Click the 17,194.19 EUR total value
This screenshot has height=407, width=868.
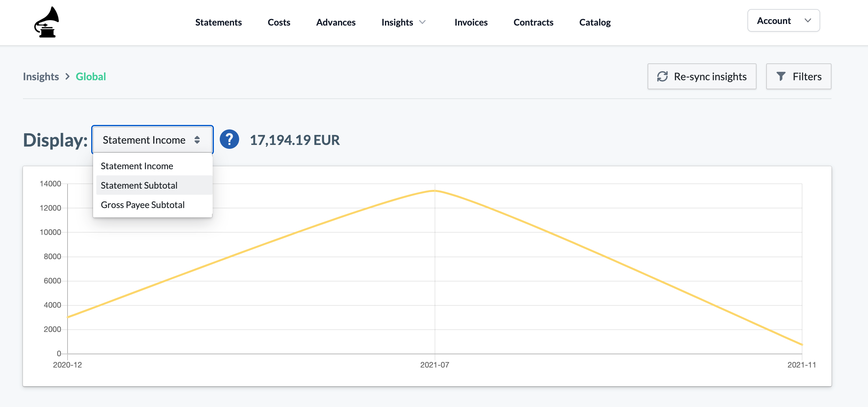[294, 140]
